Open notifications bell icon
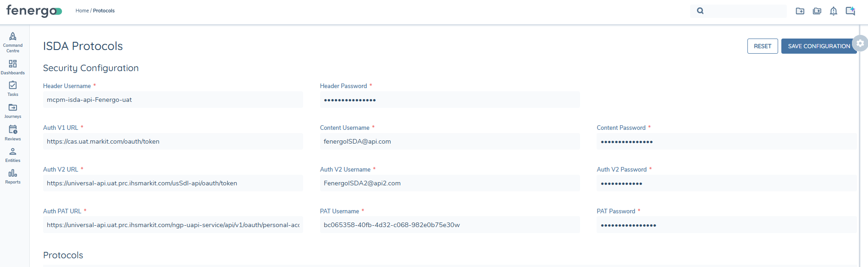 (x=834, y=11)
